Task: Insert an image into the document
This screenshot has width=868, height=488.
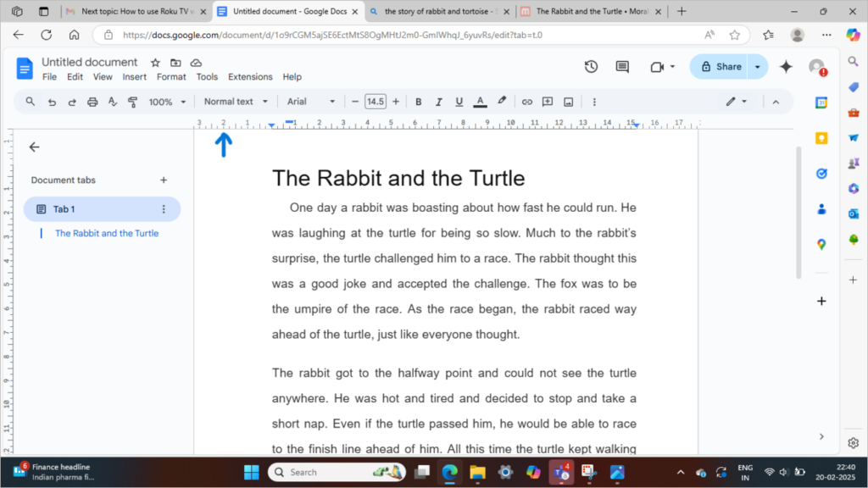Action: point(567,101)
